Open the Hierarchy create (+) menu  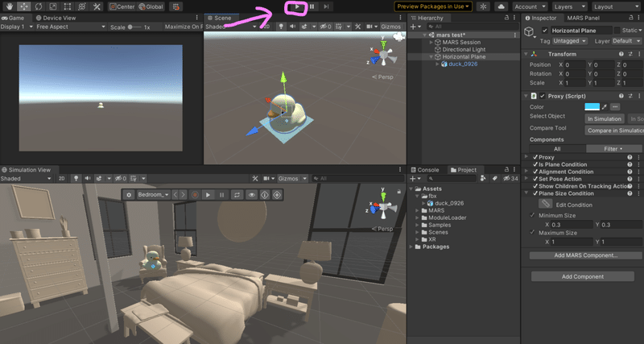pyautogui.click(x=415, y=27)
